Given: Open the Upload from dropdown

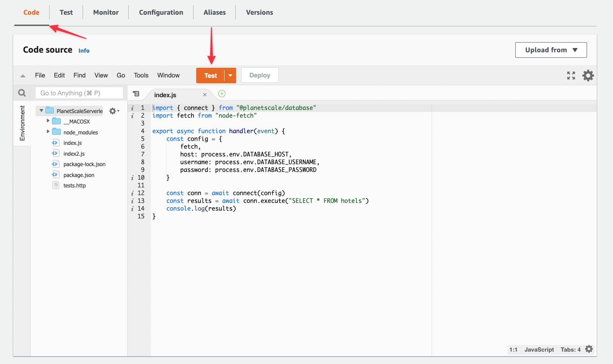Looking at the screenshot, I should pos(551,50).
